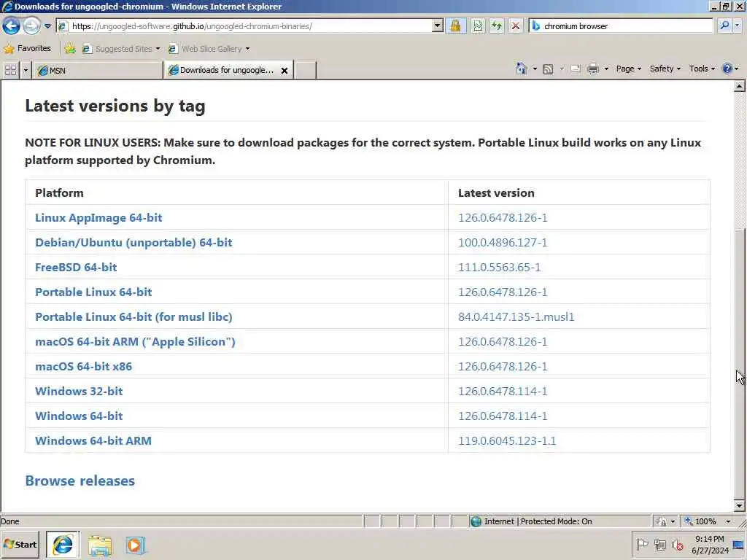Click version 111.0.5563.65-1 link
The width and height of the screenshot is (747, 560).
499,267
